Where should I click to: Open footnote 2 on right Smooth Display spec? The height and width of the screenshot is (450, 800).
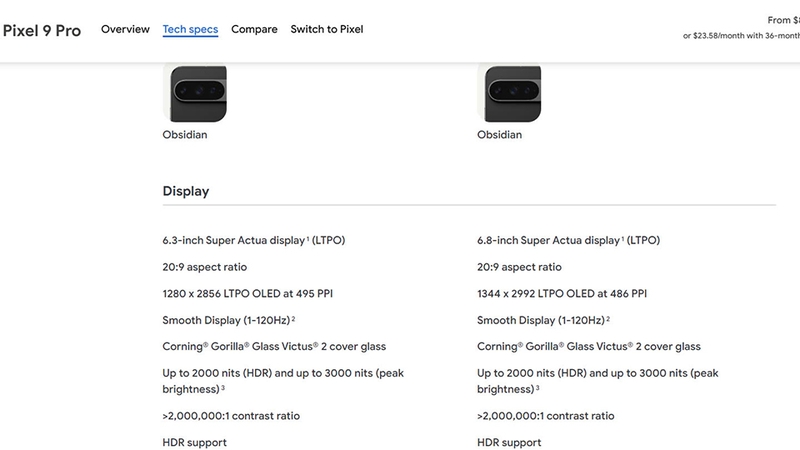pyautogui.click(x=607, y=318)
